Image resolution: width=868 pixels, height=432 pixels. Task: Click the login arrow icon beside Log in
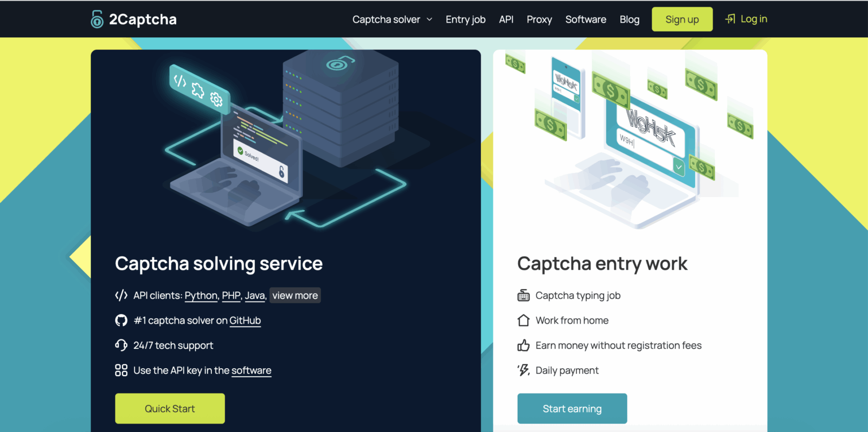click(x=729, y=19)
